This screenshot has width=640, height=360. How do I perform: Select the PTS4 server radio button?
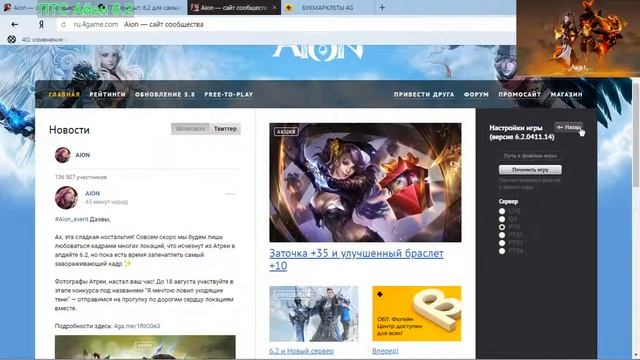502,251
